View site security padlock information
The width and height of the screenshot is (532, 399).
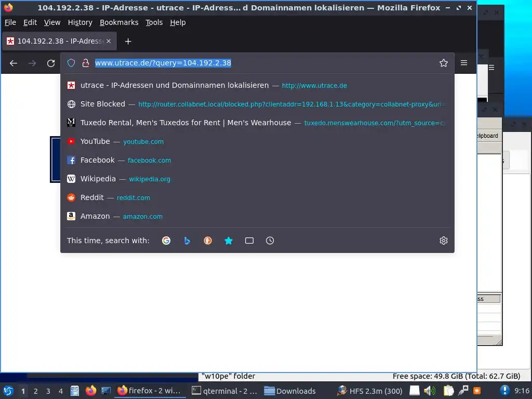(x=86, y=63)
